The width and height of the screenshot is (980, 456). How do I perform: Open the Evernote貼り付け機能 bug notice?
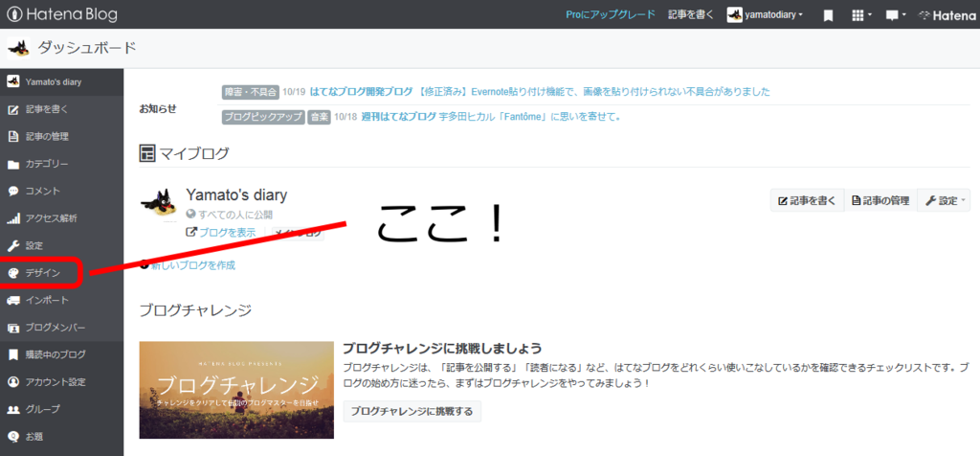pyautogui.click(x=593, y=92)
